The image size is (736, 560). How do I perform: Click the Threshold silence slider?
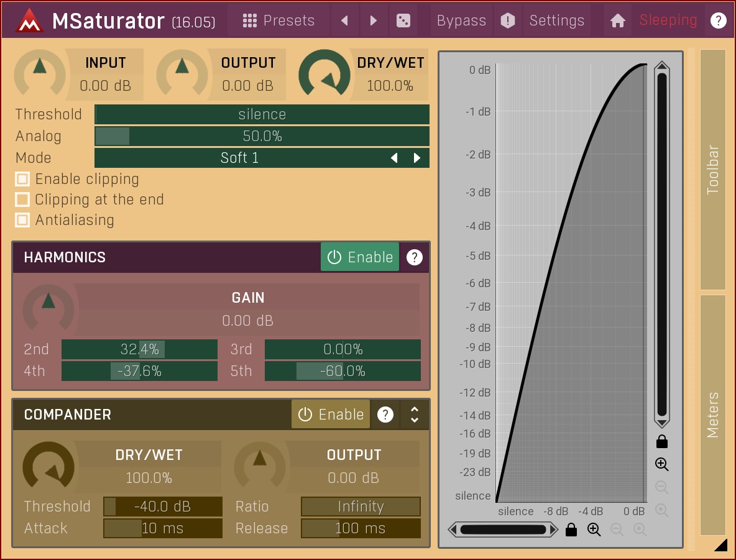(x=262, y=114)
